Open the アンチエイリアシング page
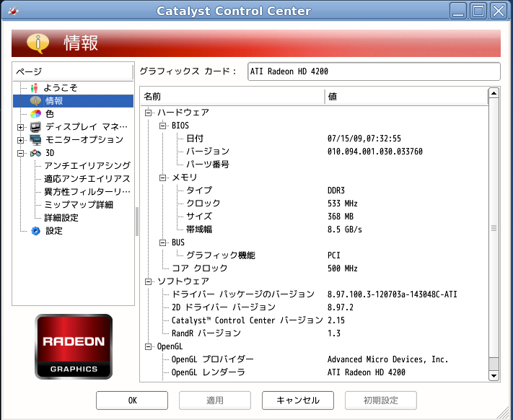The image size is (513, 420). [x=87, y=166]
